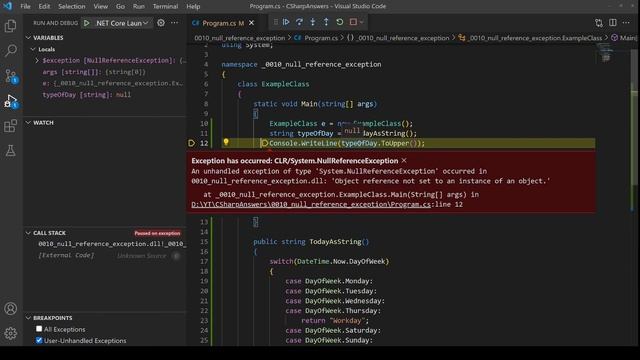The height and width of the screenshot is (360, 640).
Task: Step Out in the debug toolbar
Action: 326,22
